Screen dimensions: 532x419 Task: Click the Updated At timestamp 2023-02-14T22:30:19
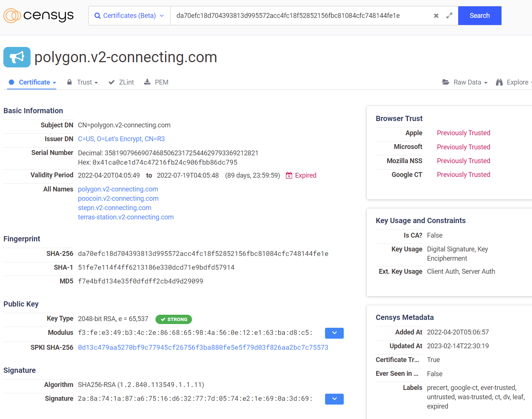pos(458,346)
